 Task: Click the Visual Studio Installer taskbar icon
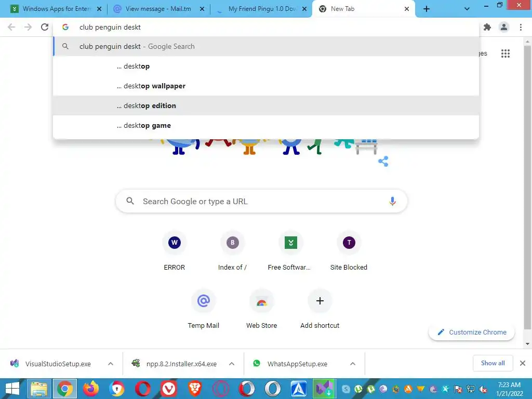pyautogui.click(x=325, y=389)
